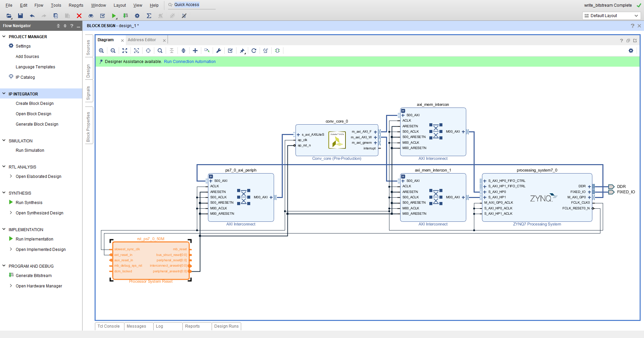Screen dimensions: 644x338
Task: Collapse all in Flow Navigator header
Action: tap(58, 26)
